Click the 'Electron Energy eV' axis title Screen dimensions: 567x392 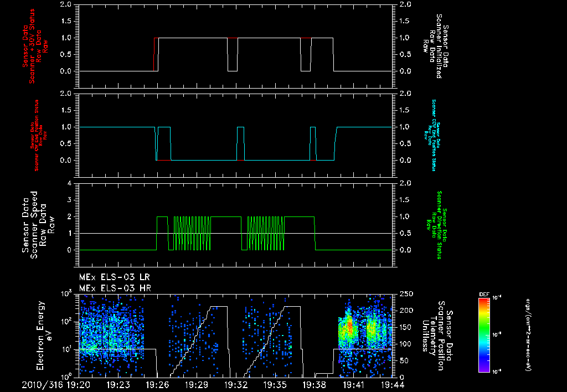coord(45,336)
